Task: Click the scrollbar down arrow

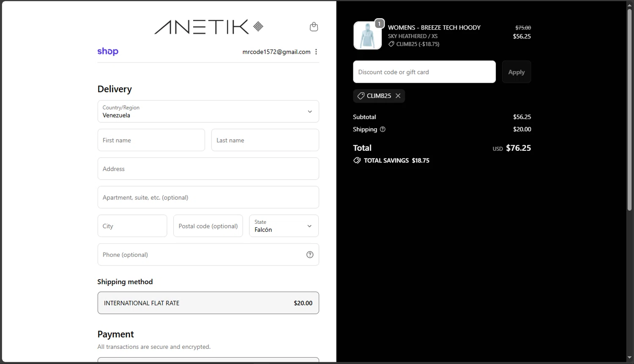Action: 629,358
